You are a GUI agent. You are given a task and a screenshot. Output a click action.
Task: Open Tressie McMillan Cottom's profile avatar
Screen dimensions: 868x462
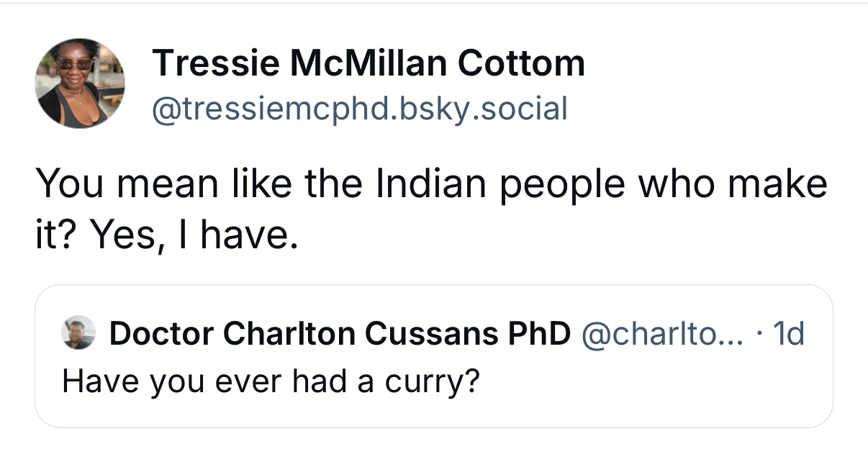(80, 83)
